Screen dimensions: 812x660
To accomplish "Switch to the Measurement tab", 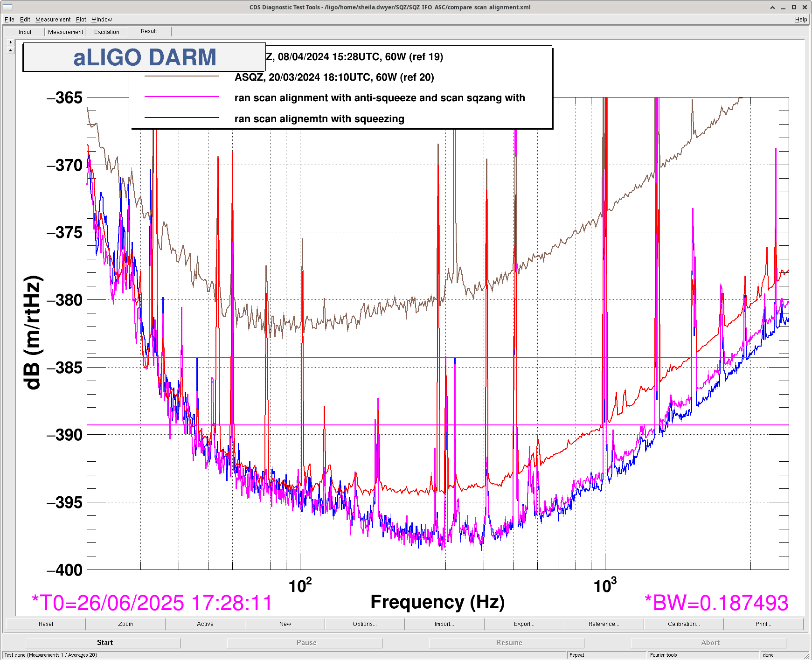I will [x=65, y=32].
